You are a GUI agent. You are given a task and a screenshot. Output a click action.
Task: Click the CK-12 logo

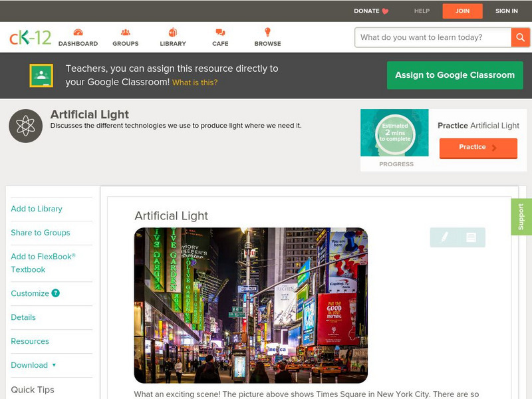coord(30,37)
